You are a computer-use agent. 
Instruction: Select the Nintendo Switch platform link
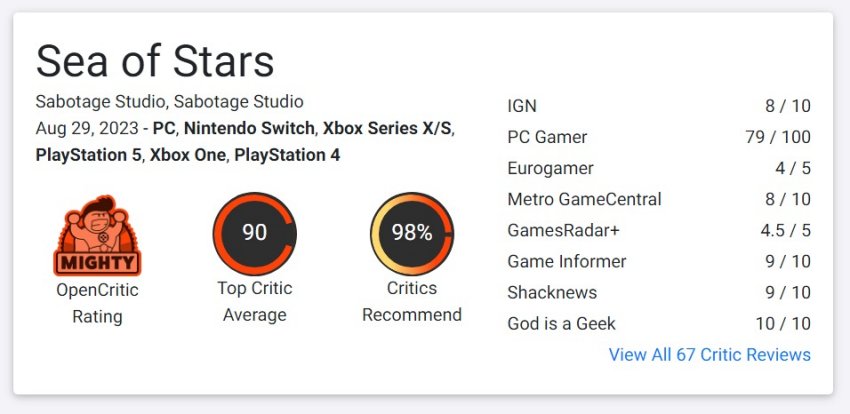coord(249,128)
